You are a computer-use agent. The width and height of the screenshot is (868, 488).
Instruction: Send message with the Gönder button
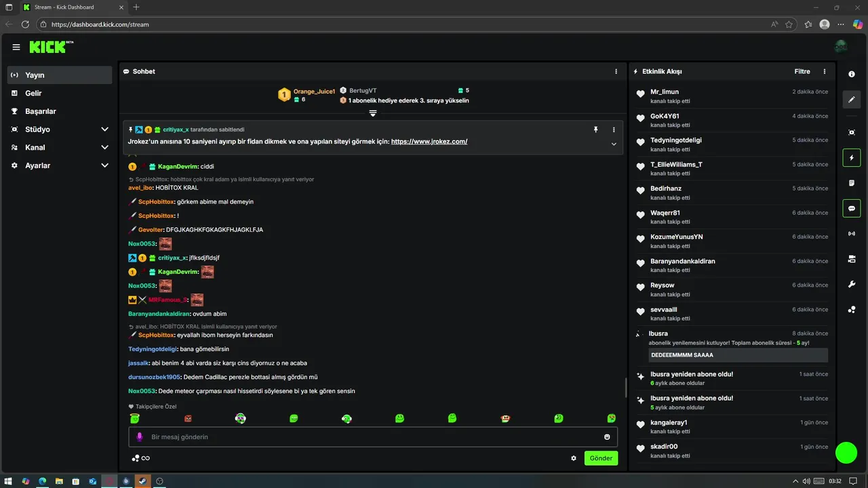click(x=601, y=458)
